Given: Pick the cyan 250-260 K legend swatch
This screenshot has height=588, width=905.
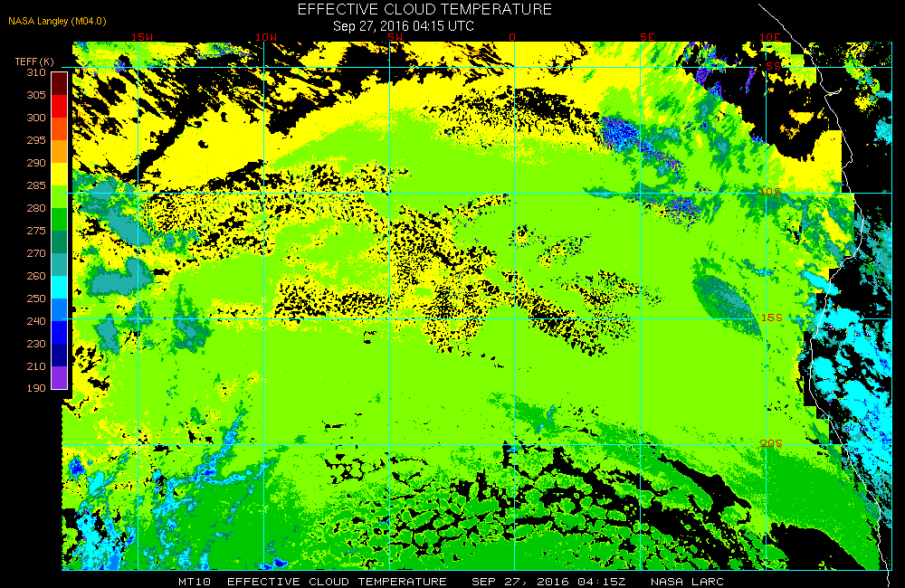Looking at the screenshot, I should click(x=60, y=287).
